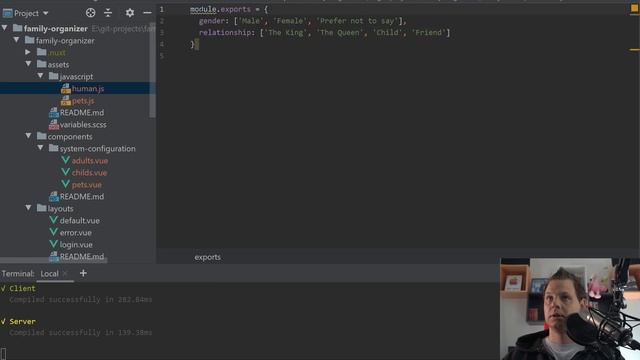
Task: Collapse the family-organizer root folder
Action: 4,28
